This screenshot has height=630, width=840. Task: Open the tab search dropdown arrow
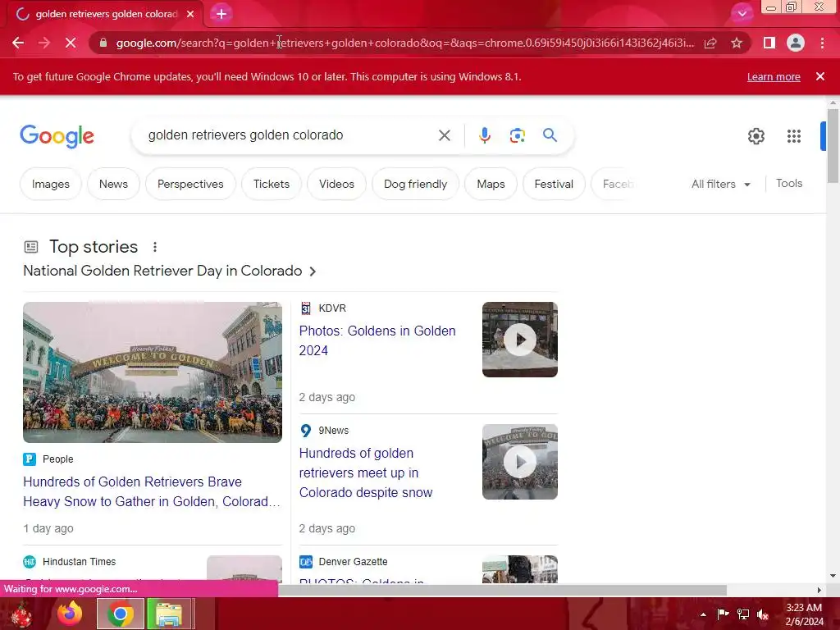[x=742, y=14]
